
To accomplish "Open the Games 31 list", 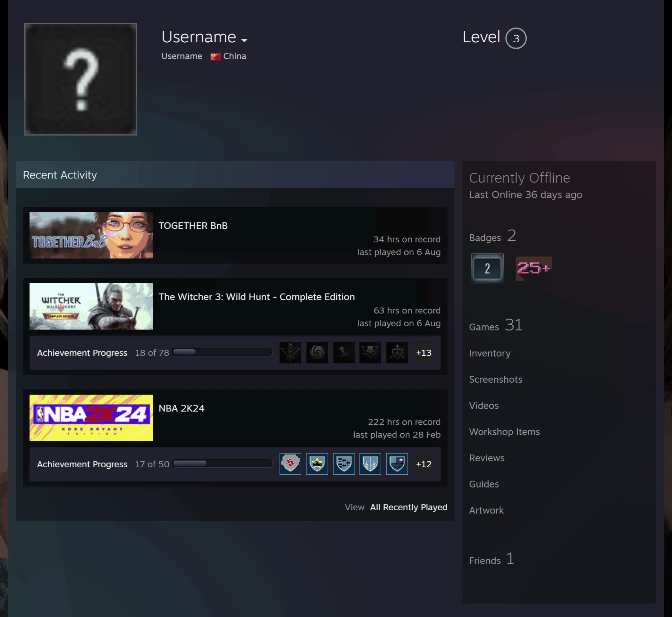I will coord(496,326).
